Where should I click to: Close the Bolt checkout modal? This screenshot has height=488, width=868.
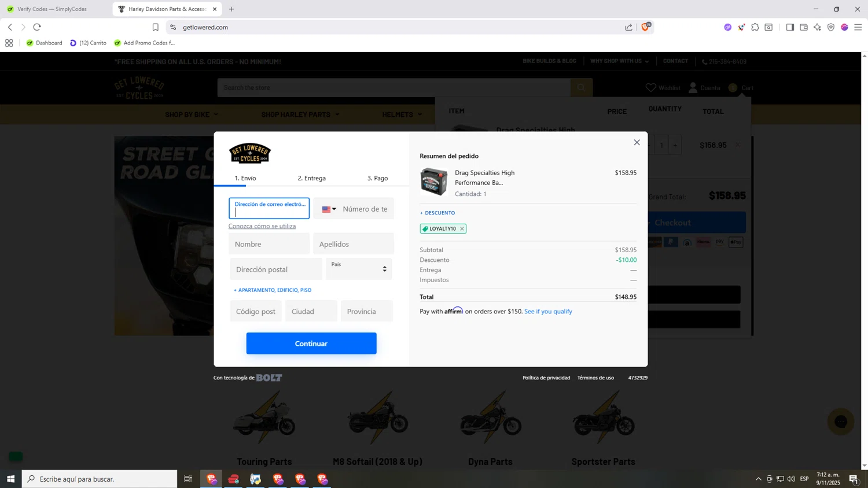(637, 142)
